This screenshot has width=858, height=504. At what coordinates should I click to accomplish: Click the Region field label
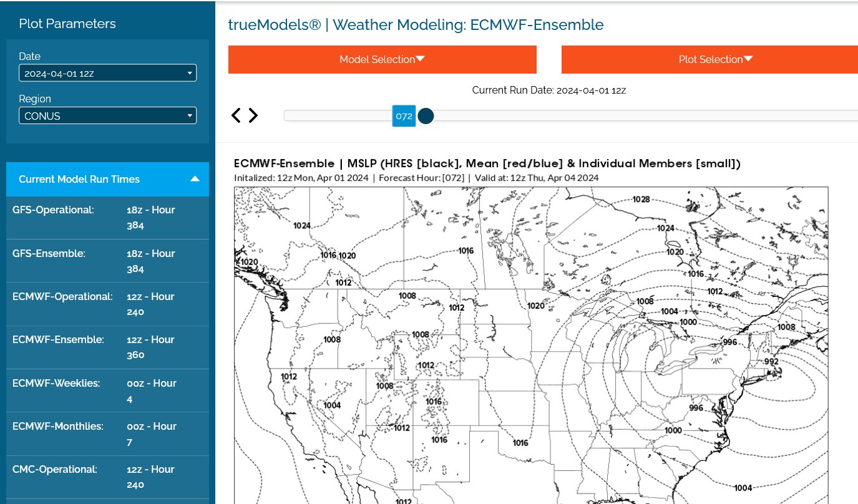tap(35, 99)
